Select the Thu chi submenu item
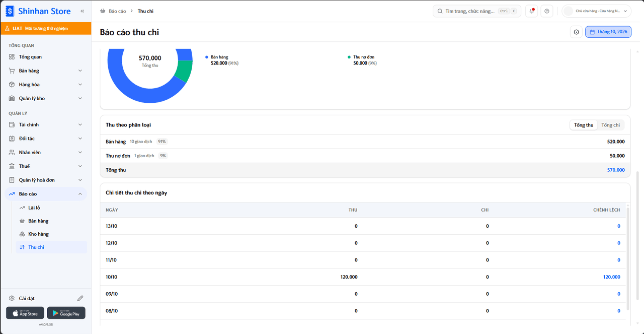Screen dimensions: 644x334 pos(51,247)
